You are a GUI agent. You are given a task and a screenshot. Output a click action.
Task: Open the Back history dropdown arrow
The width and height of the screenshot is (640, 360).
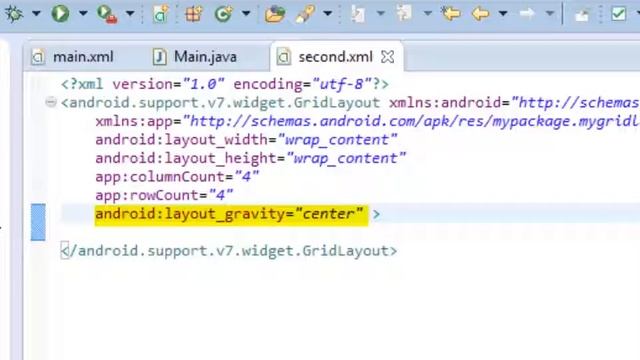(x=503, y=13)
